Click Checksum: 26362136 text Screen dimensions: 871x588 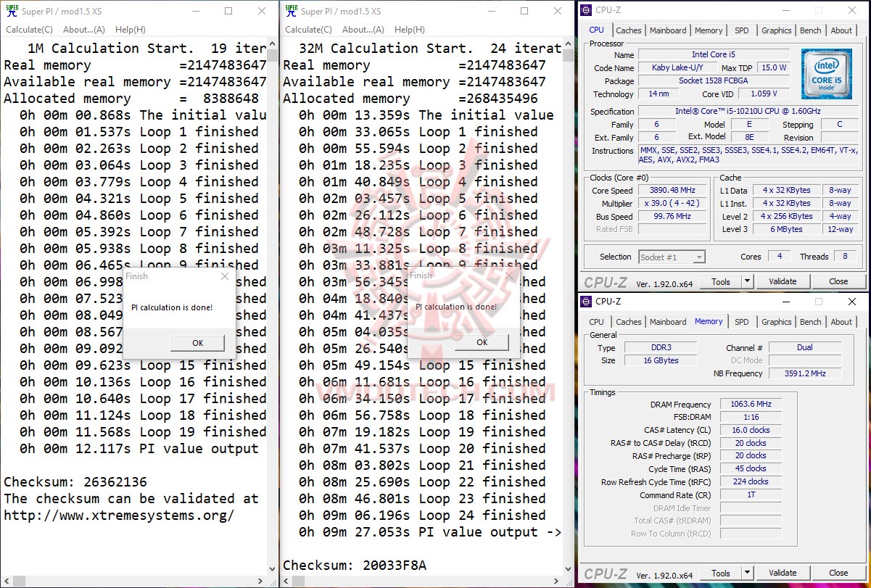[75, 482]
